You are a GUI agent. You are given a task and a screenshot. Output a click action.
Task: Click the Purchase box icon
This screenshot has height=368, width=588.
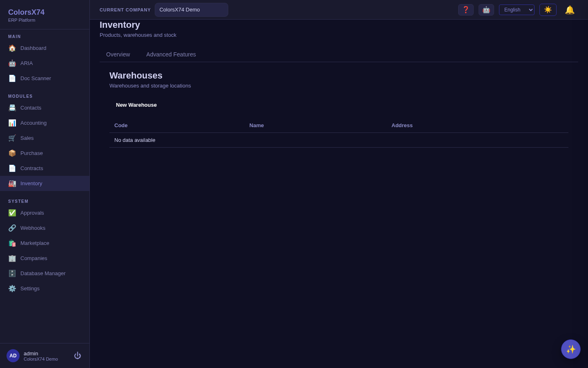[x=12, y=153]
